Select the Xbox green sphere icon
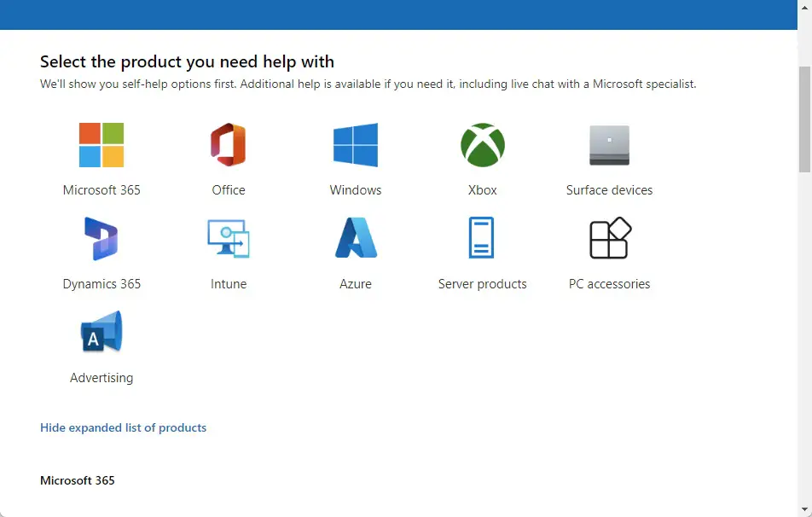Screen dimensions: 812x517 pos(483,145)
